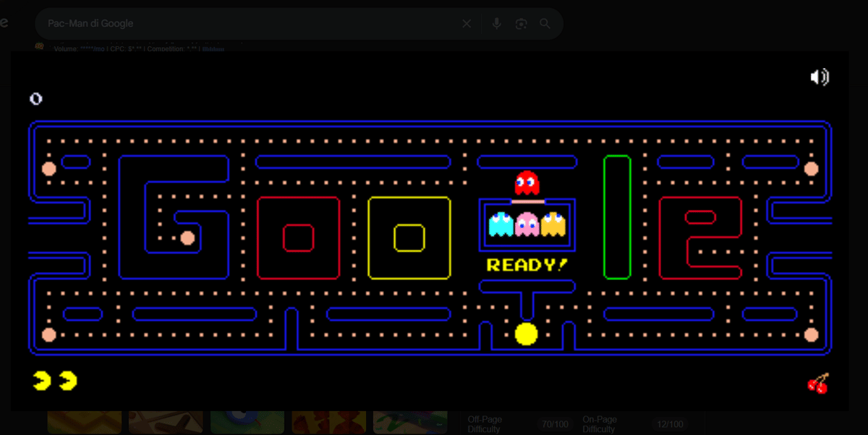The width and height of the screenshot is (868, 435).
Task: Click the 12/100 On-Page Difficulty badge
Action: pos(671,423)
